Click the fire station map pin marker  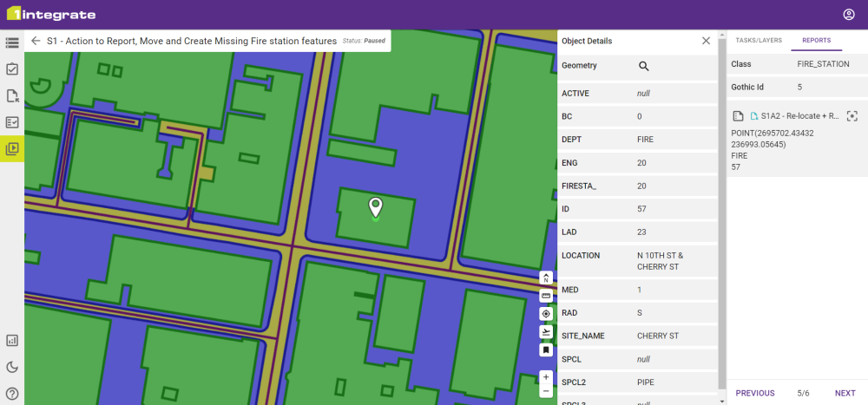point(376,208)
